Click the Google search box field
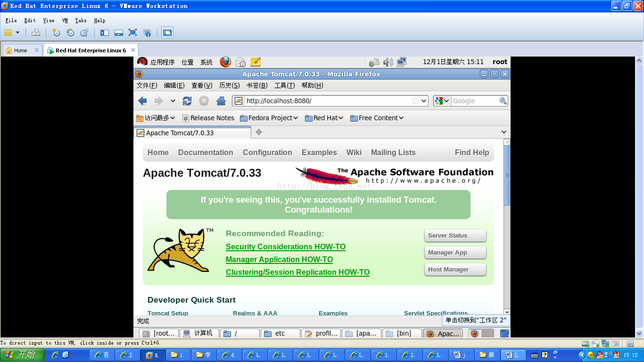The image size is (644, 362). click(475, 101)
